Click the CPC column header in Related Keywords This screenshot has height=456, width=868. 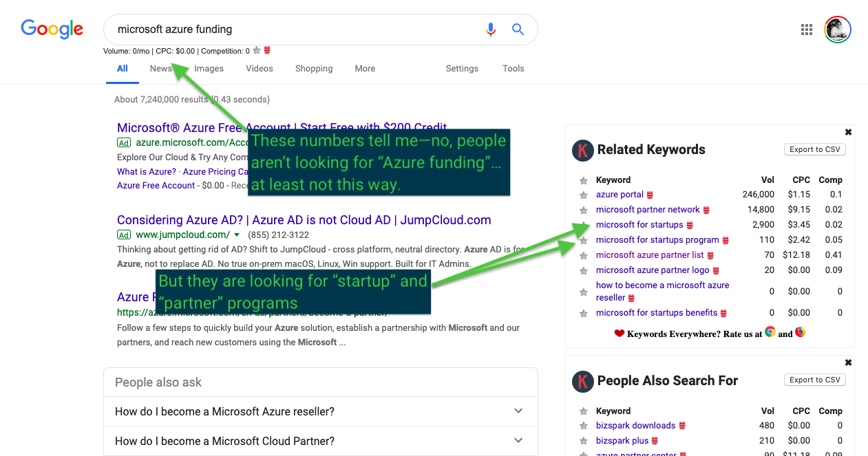point(801,180)
